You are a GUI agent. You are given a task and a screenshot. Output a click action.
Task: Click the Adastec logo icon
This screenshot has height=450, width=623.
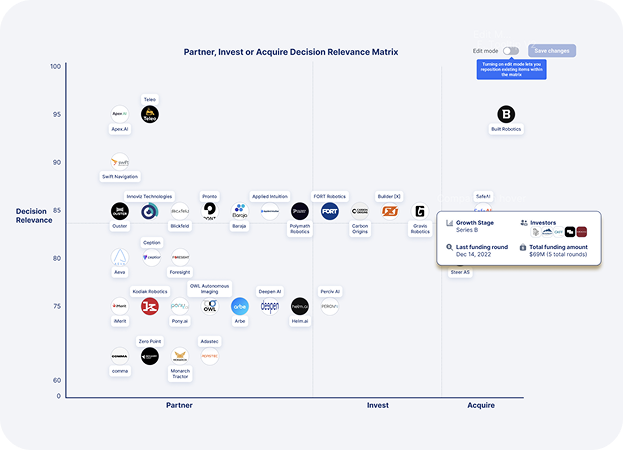point(209,356)
